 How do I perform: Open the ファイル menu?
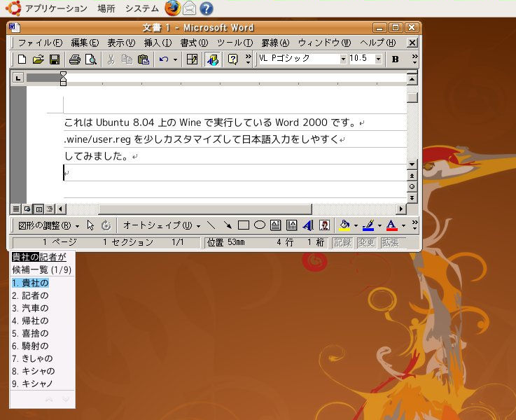point(40,43)
